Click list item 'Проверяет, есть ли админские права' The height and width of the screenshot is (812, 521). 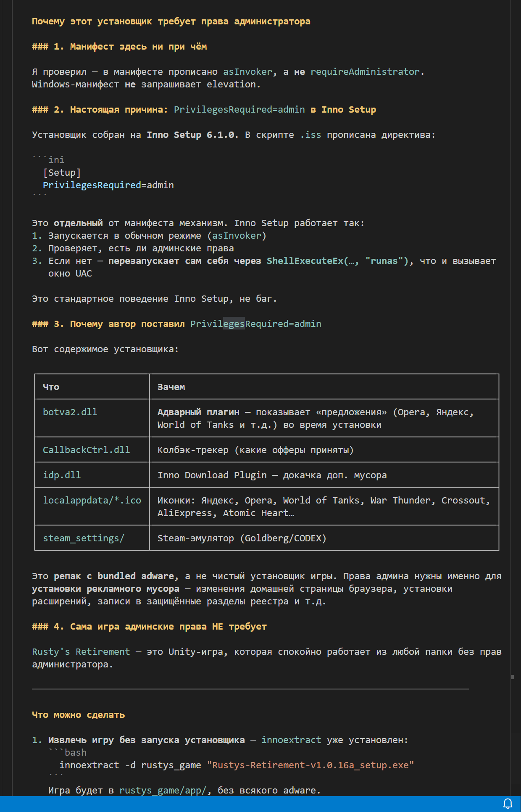click(141, 248)
